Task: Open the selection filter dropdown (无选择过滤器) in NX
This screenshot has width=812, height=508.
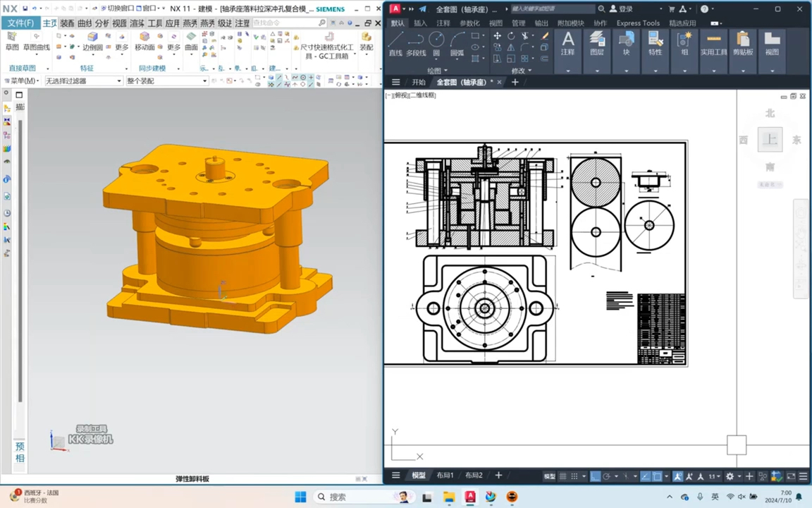Action: click(83, 81)
